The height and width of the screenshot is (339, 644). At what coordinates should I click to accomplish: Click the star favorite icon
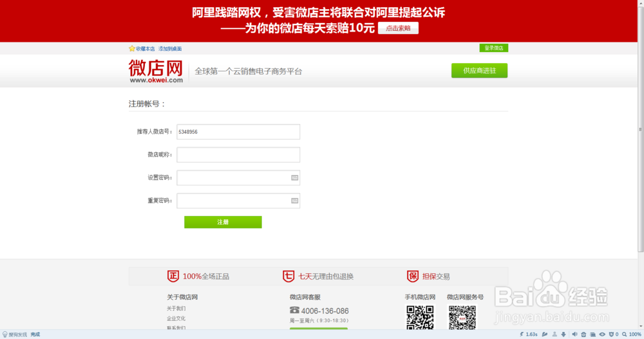[x=132, y=48]
